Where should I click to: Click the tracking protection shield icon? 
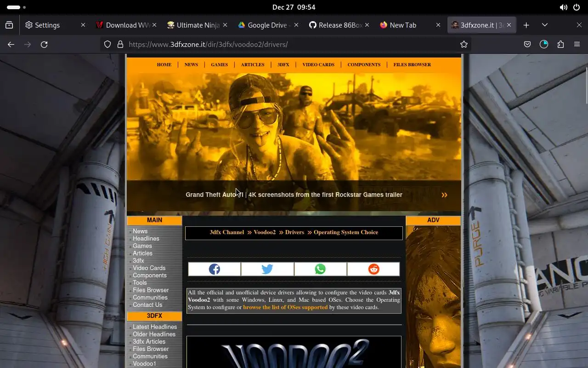tap(107, 44)
